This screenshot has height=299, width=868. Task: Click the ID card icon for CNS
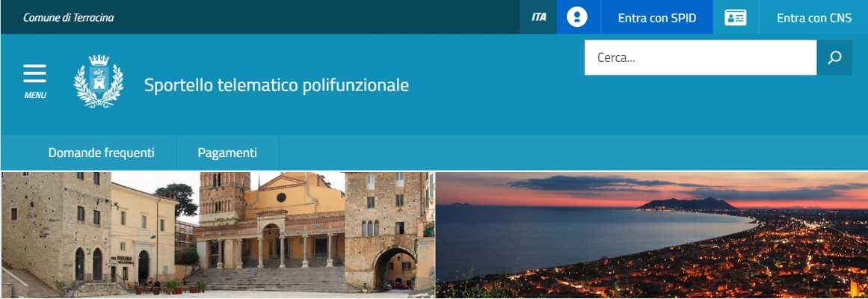pos(735,17)
